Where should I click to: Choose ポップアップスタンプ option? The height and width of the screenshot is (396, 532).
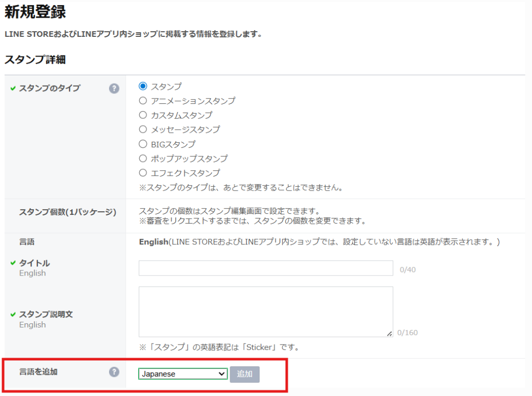(x=143, y=158)
